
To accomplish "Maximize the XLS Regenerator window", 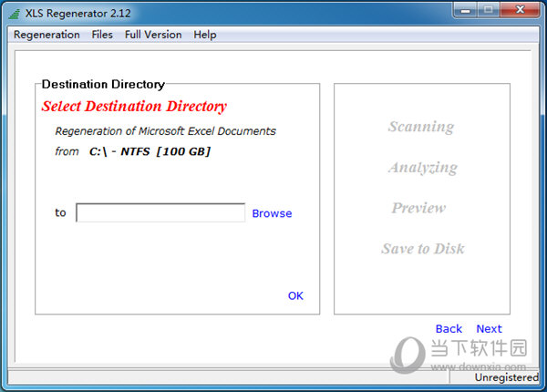I will 491,10.
